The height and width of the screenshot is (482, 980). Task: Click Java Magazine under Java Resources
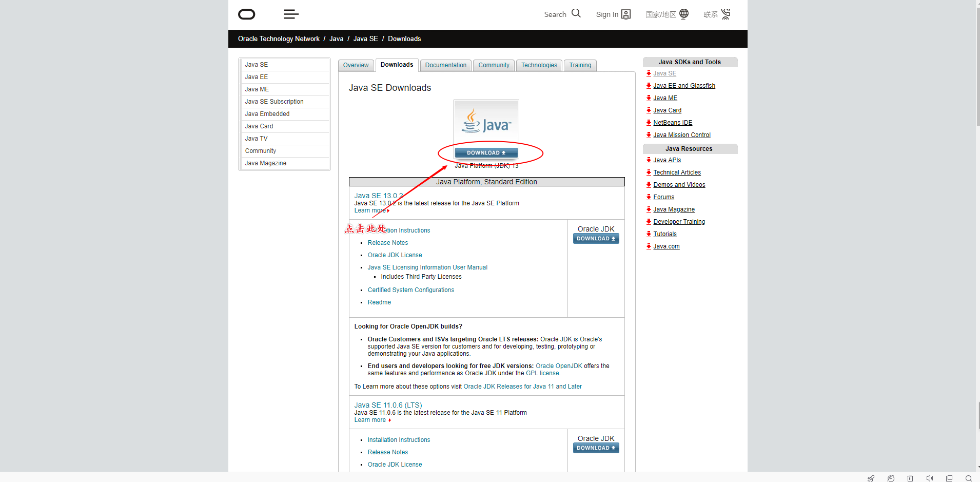[674, 209]
